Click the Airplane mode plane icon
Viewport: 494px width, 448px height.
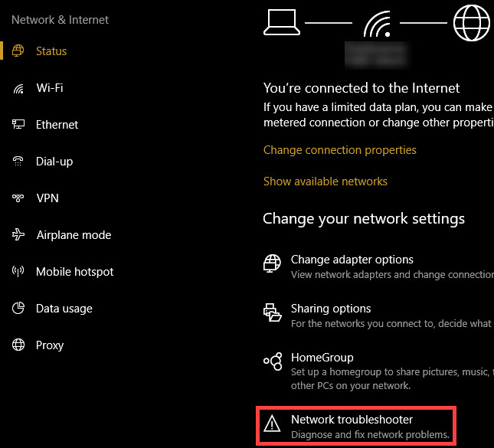pyautogui.click(x=19, y=235)
